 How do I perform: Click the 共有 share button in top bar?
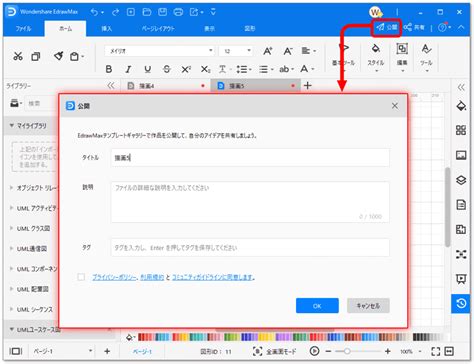click(x=414, y=27)
